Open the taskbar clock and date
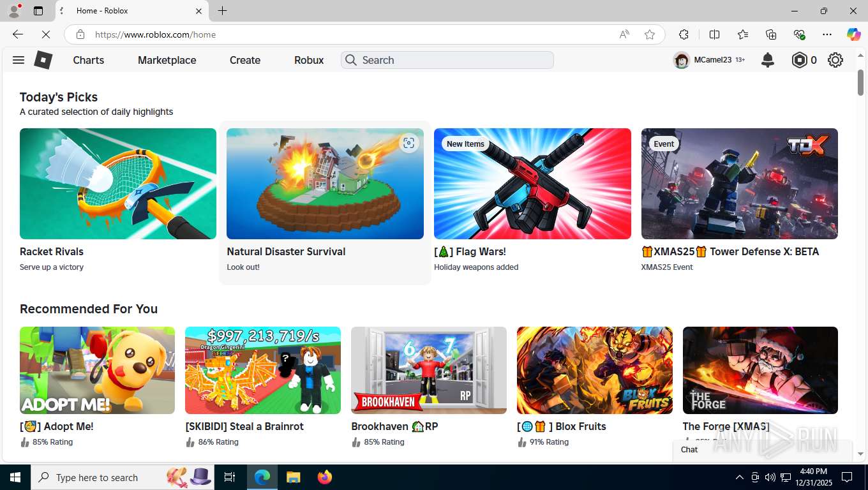 (x=813, y=477)
